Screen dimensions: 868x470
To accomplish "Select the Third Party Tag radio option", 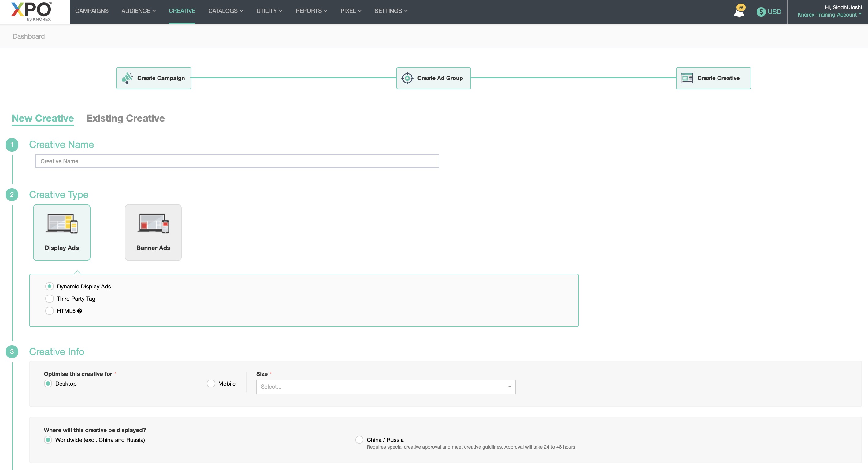I will click(x=50, y=299).
